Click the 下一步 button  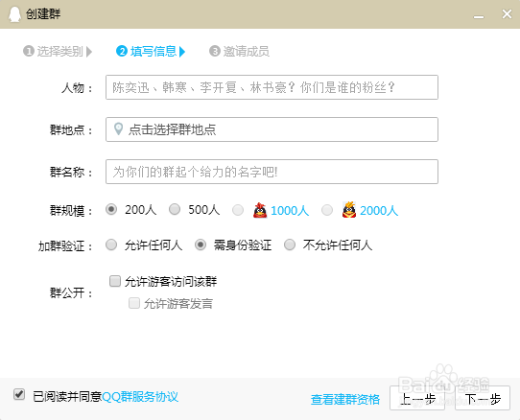tap(483, 398)
